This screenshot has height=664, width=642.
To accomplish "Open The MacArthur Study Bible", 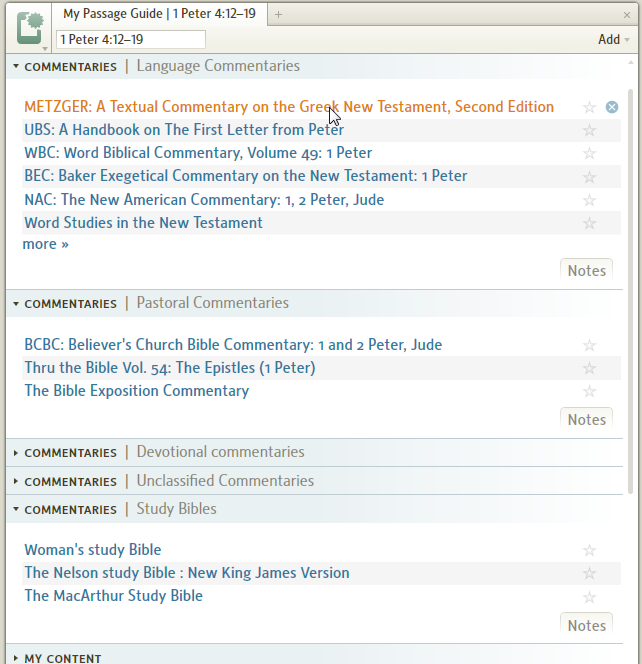I will (113, 596).
